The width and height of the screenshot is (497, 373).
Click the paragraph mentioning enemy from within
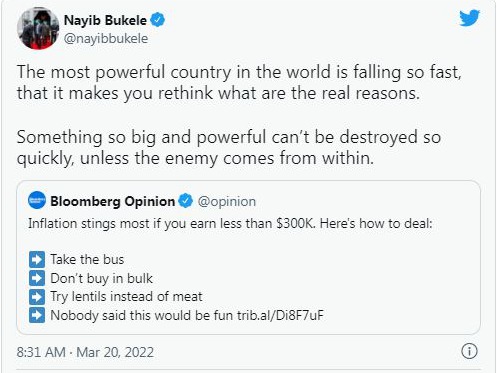click(x=229, y=147)
